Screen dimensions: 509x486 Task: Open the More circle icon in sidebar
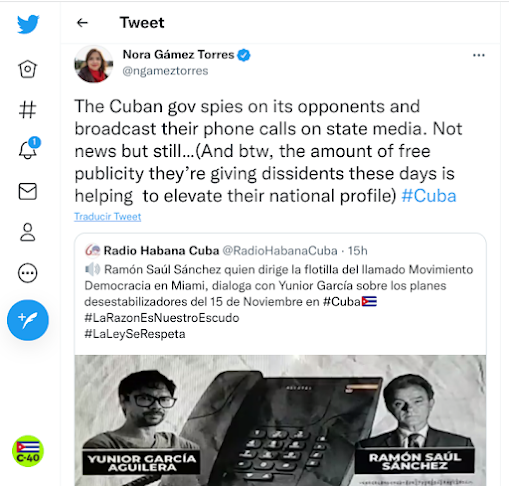(27, 273)
